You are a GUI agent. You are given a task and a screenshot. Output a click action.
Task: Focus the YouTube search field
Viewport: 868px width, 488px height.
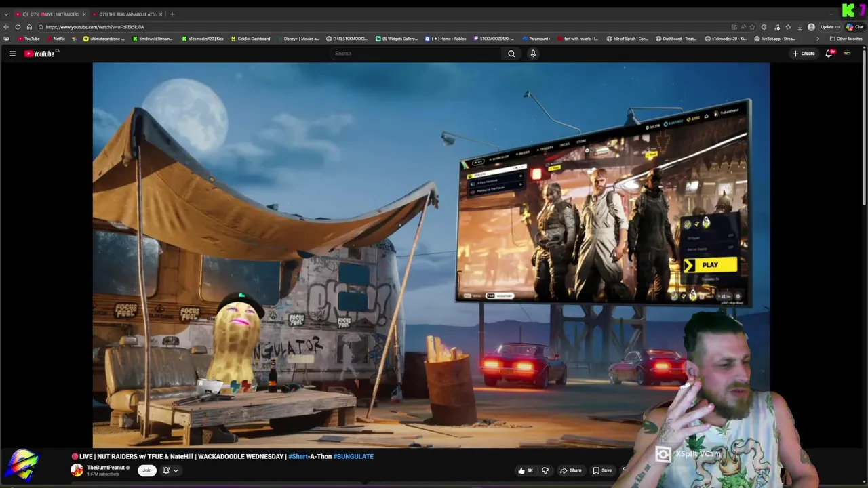point(417,54)
